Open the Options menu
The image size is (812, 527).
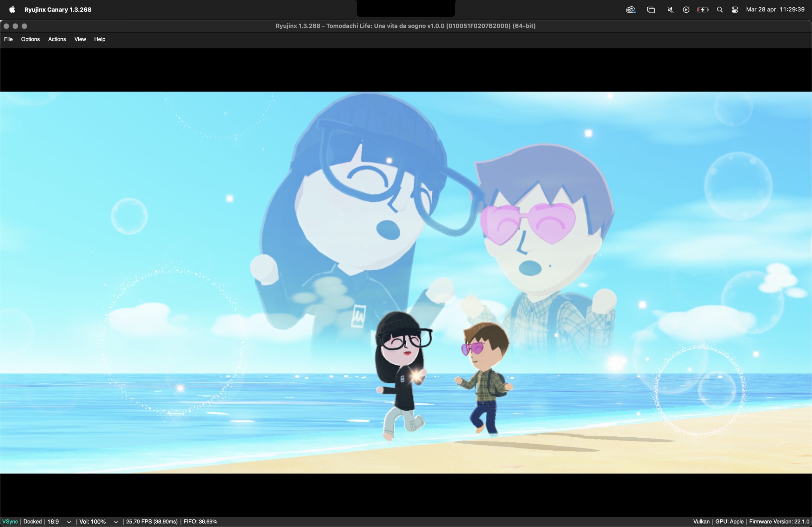coord(30,39)
